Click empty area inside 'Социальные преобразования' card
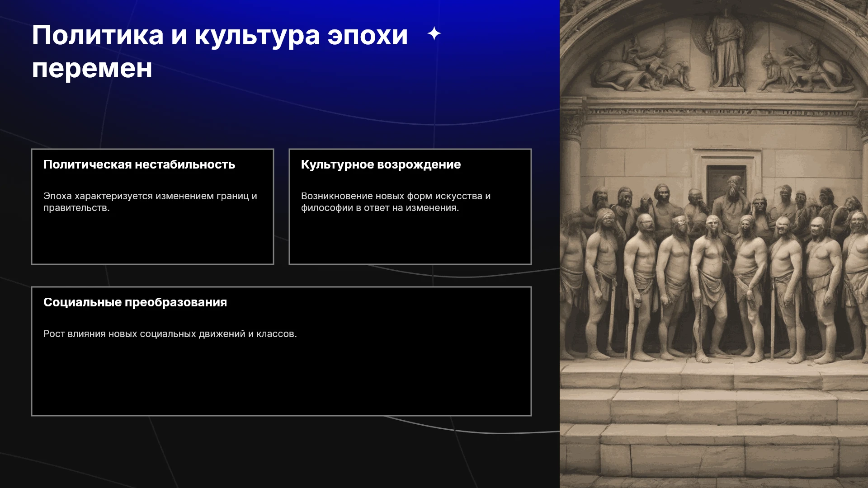 point(281,380)
